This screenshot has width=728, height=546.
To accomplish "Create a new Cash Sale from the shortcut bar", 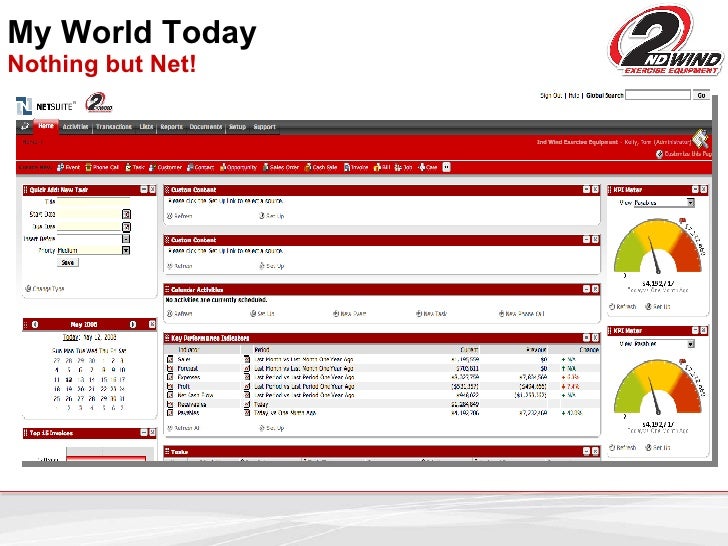I will 321,167.
